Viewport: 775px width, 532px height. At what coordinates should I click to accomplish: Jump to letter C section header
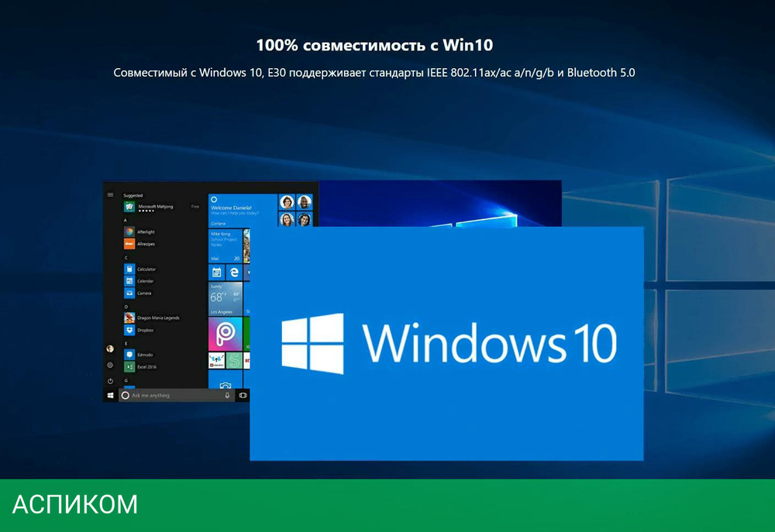126,258
